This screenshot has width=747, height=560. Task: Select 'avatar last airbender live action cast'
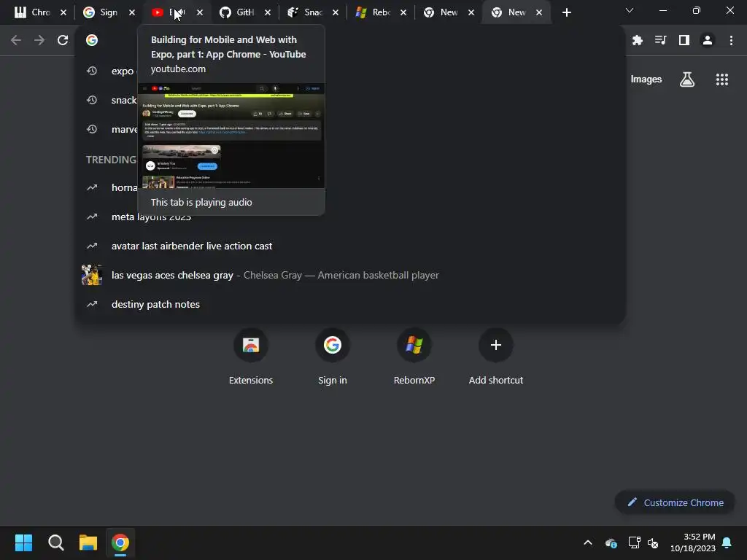pos(350,246)
